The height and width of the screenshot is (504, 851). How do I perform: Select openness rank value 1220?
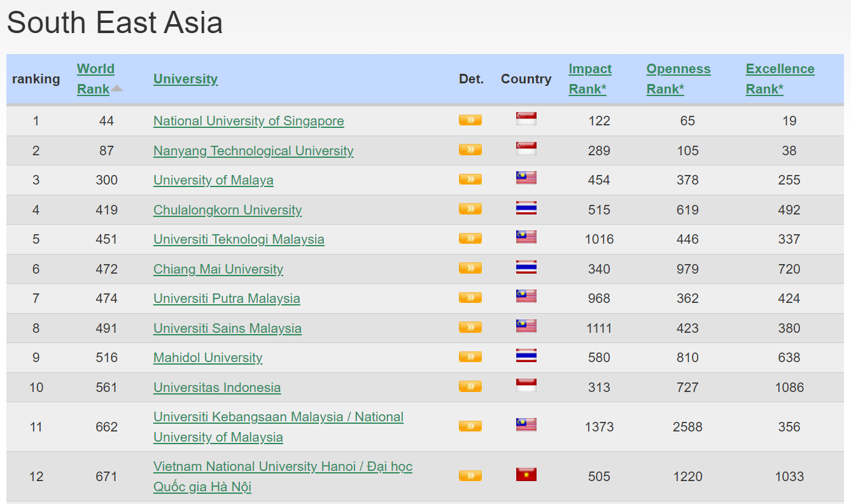[687, 477]
